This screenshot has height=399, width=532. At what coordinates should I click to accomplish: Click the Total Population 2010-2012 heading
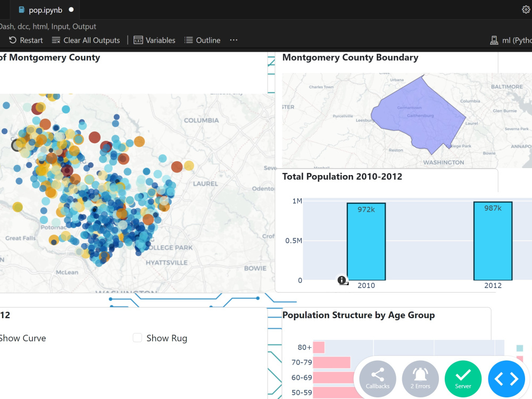[342, 177]
